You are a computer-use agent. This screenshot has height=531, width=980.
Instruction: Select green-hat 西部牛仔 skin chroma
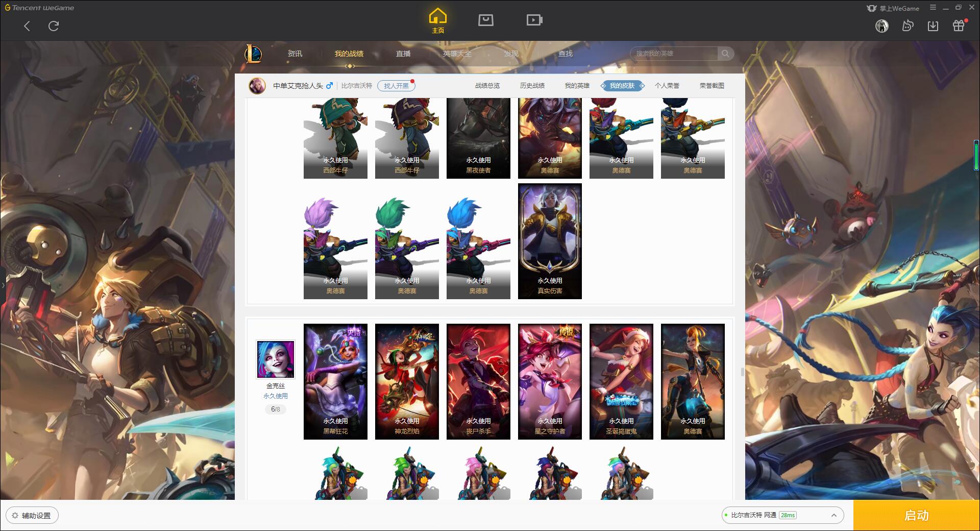(x=335, y=138)
